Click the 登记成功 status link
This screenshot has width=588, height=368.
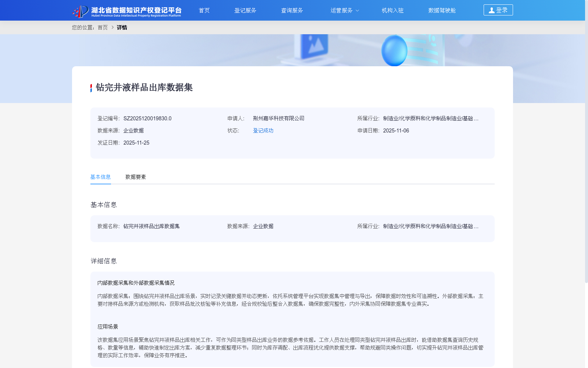(x=263, y=130)
